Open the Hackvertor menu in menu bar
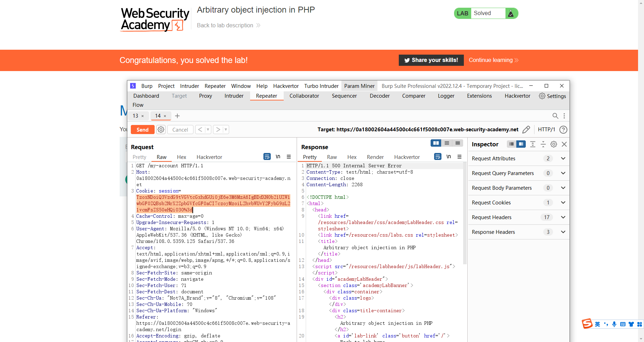Viewport: 644px width, 342px height. point(286,86)
